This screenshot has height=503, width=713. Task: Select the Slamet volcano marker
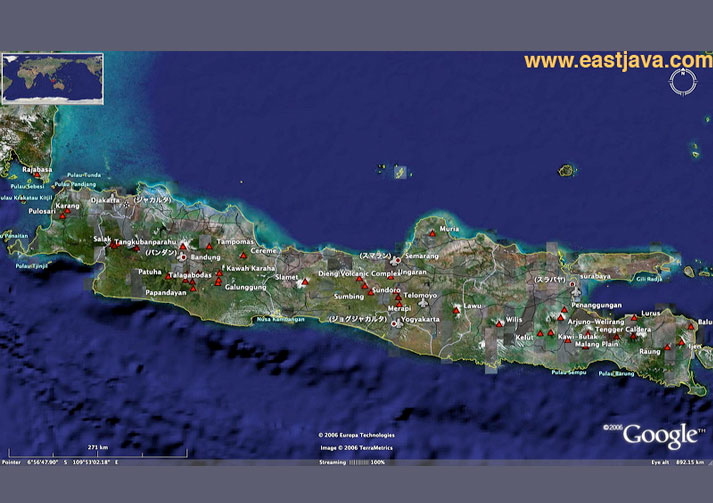pos(303,282)
